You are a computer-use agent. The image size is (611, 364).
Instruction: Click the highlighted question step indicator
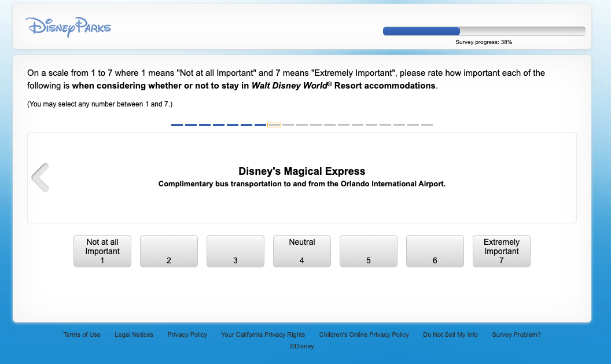pyautogui.click(x=274, y=124)
